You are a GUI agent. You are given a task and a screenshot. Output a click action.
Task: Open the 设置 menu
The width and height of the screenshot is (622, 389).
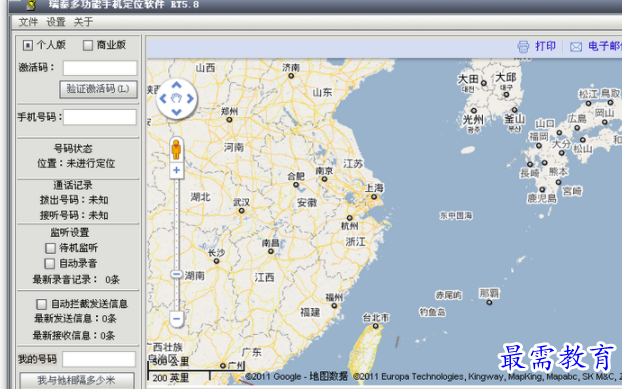pos(56,22)
